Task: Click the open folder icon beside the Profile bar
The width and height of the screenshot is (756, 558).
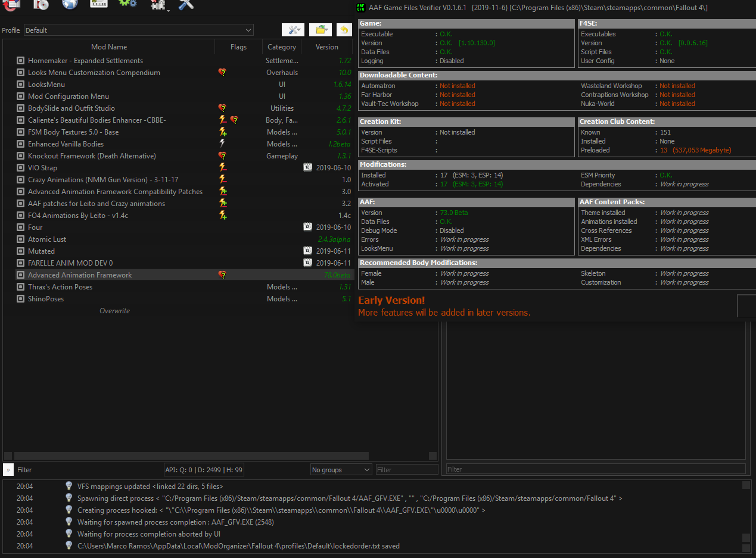Action: coord(321,30)
